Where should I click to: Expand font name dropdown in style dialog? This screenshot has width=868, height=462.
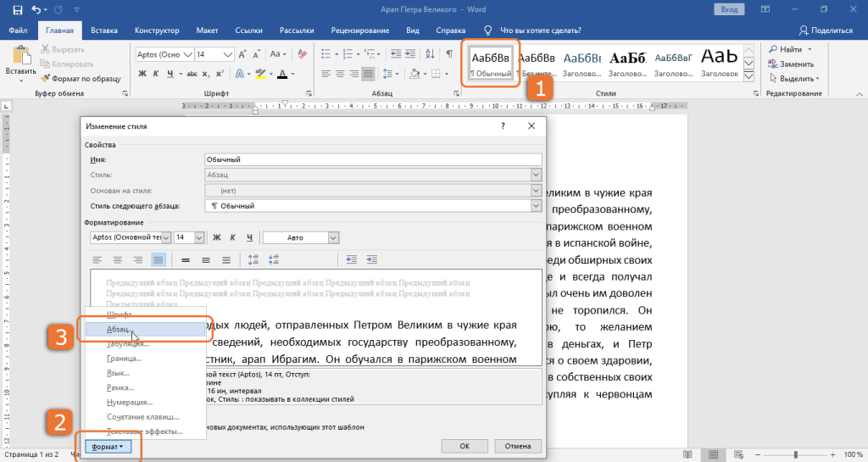[x=166, y=237]
